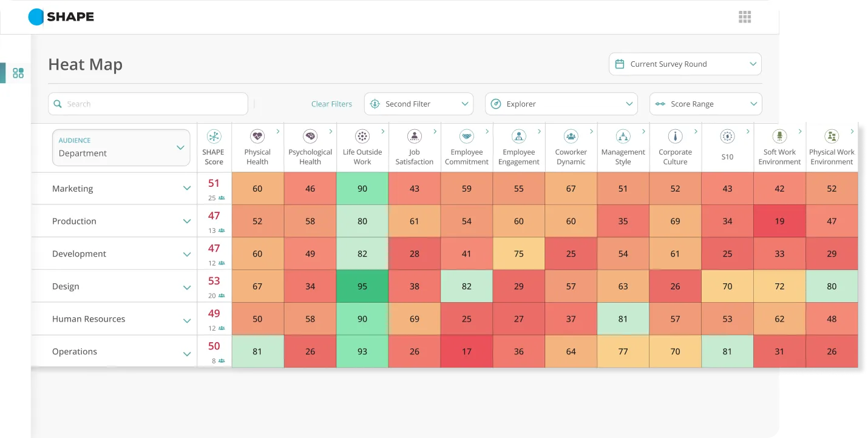Open the Second Filter dropdown
Image resolution: width=868 pixels, height=438 pixels.
click(x=418, y=104)
